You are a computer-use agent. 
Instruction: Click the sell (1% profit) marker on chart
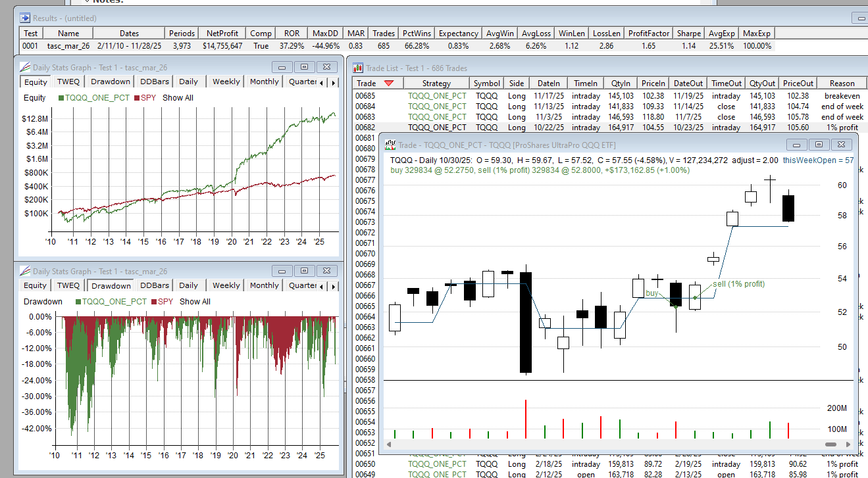pos(696,298)
